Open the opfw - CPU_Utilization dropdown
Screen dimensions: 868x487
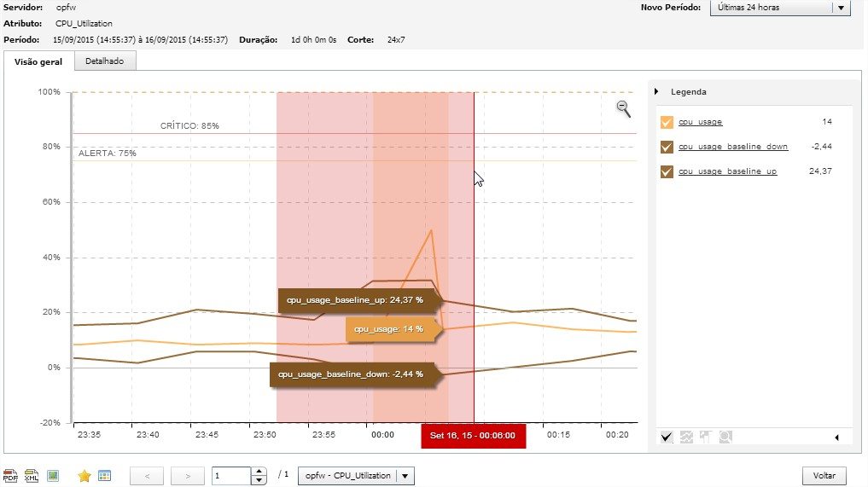(406, 476)
